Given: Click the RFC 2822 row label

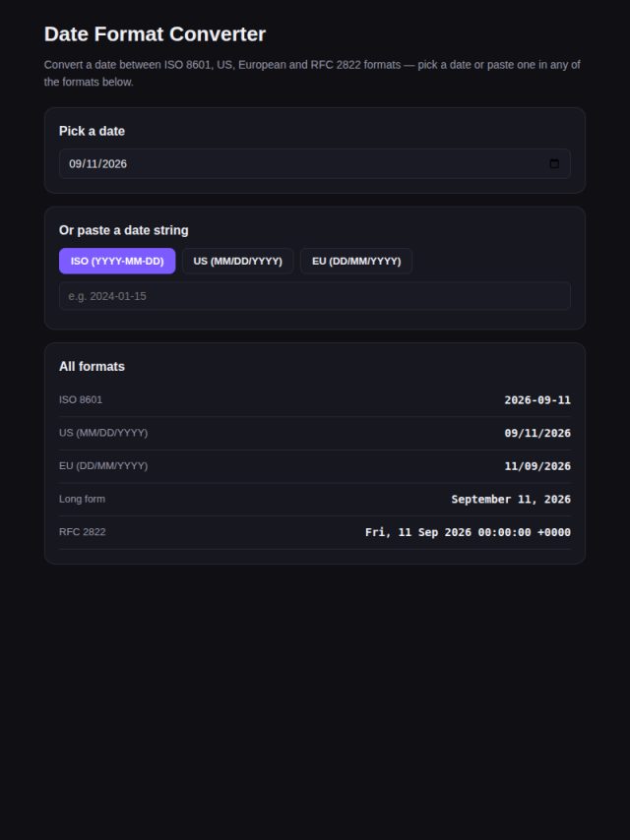Looking at the screenshot, I should point(82,532).
